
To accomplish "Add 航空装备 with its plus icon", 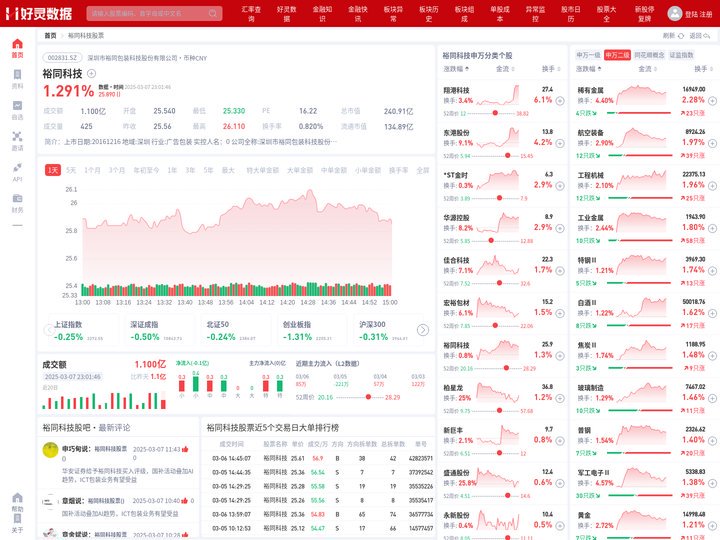I will point(712,143).
